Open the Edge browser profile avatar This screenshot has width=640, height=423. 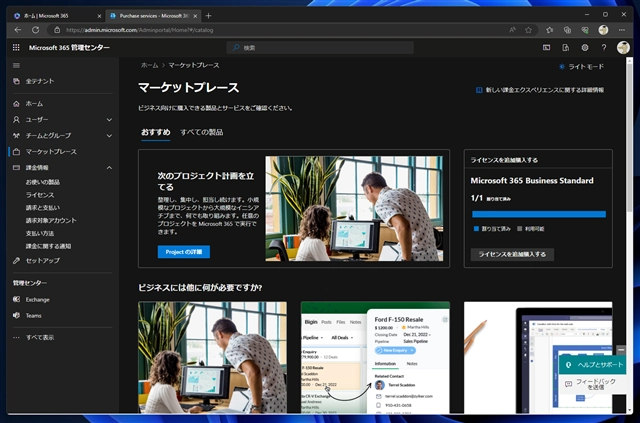click(x=603, y=30)
